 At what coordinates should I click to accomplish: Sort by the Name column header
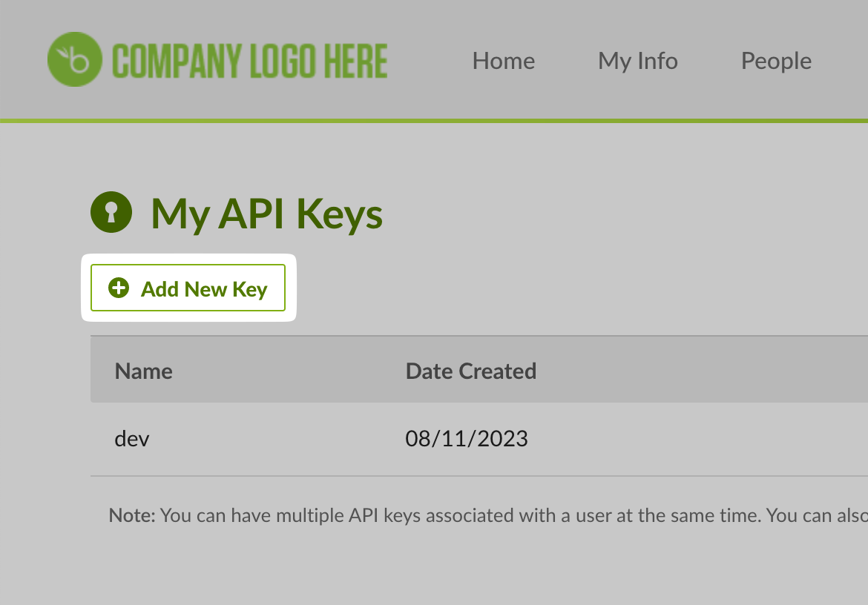[143, 371]
